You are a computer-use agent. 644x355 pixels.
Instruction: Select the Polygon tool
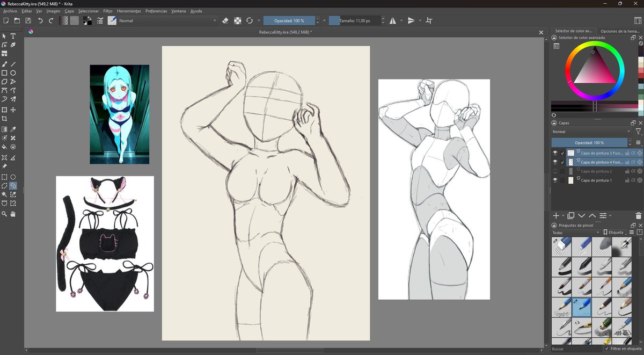click(x=4, y=82)
